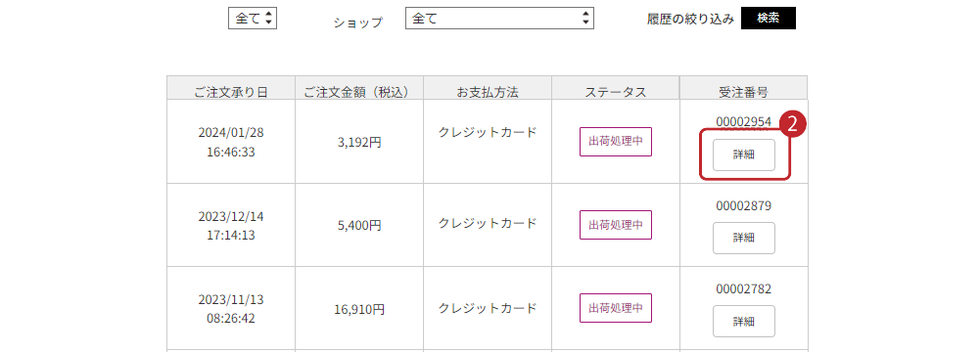Click the 受注番号 column header
The image size is (980, 352).
[744, 92]
